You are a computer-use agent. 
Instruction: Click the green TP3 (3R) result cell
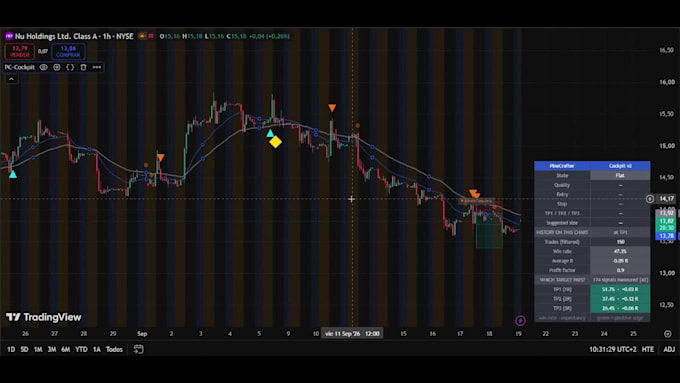(620, 308)
